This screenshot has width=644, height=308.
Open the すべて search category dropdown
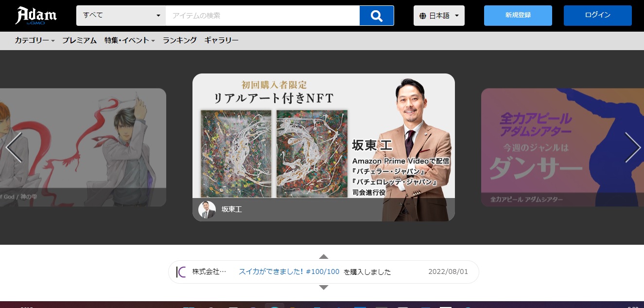coord(120,15)
